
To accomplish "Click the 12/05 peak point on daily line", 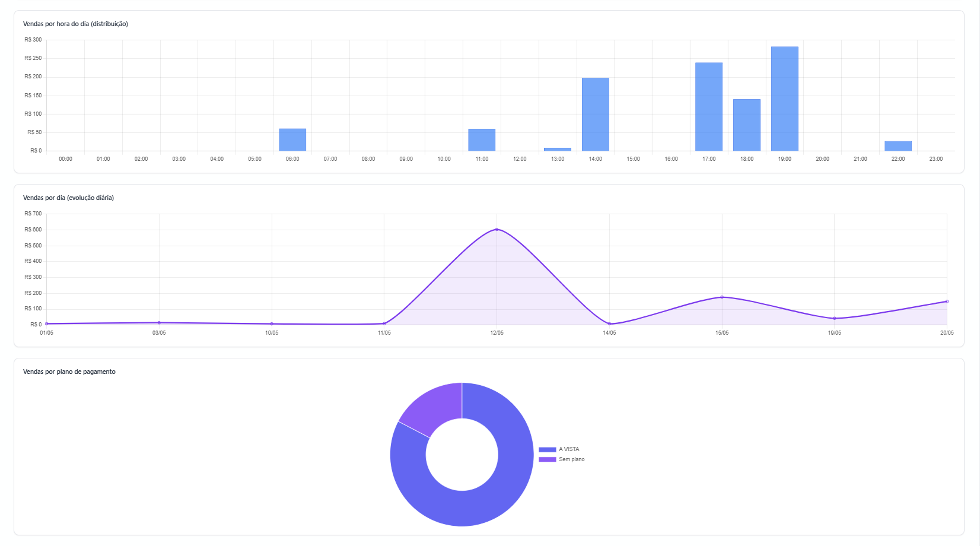I will [497, 229].
